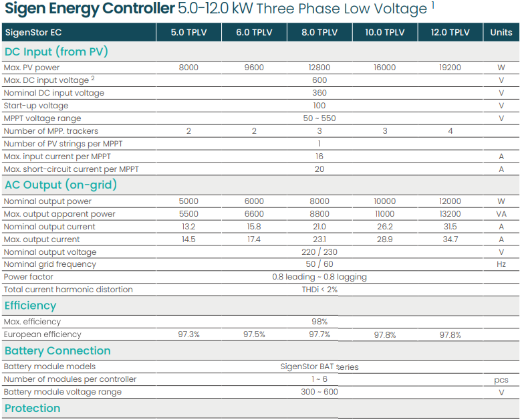Click the 97.3% European efficiency value

point(188,334)
